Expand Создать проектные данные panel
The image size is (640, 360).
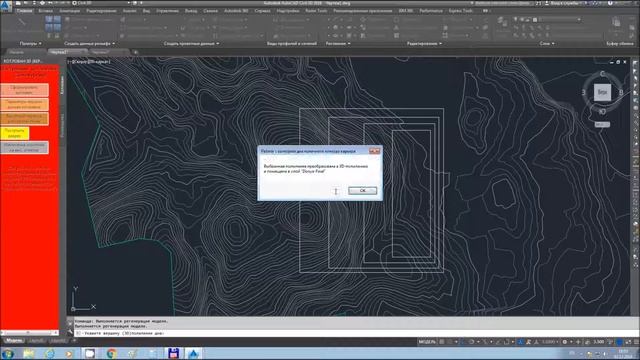point(191,43)
